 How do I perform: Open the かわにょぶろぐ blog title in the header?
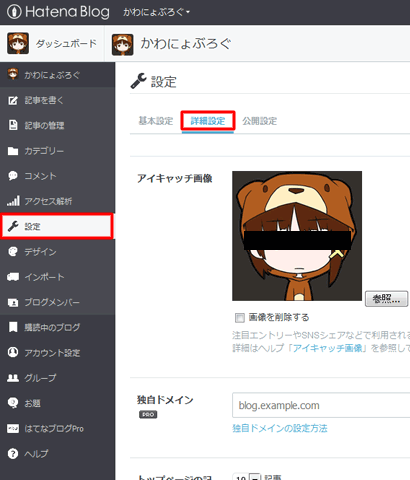[186, 44]
